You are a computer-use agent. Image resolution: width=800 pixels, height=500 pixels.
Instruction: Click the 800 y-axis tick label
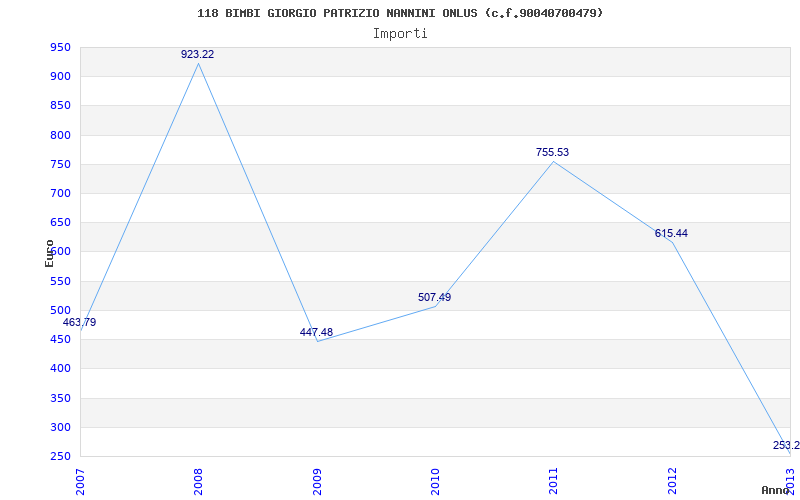tap(60, 135)
